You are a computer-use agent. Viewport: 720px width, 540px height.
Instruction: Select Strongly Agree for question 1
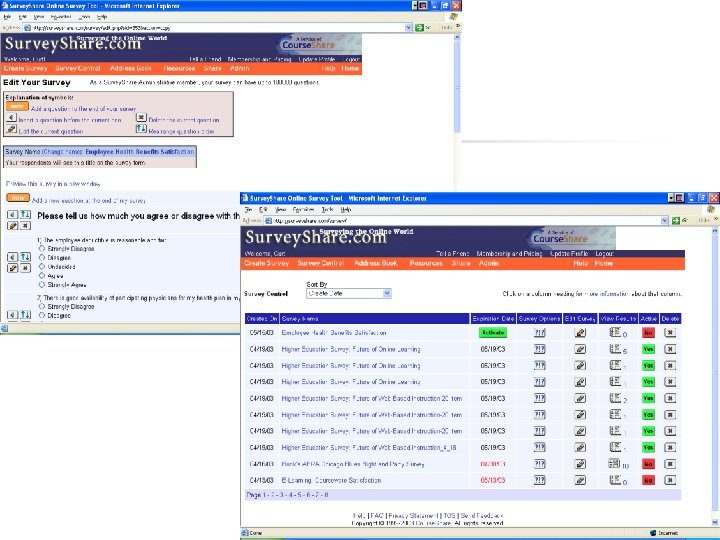tap(42, 285)
